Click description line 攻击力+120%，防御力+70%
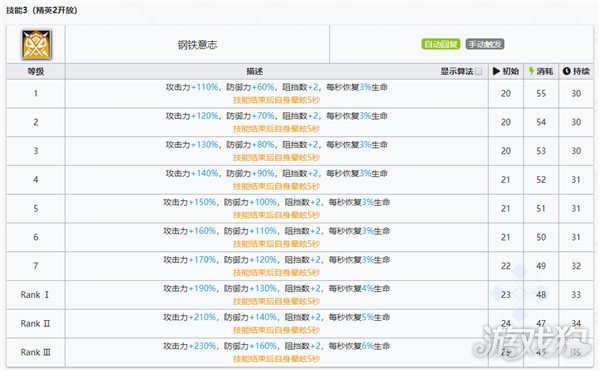Screen dimensions: 600x371 277,116
